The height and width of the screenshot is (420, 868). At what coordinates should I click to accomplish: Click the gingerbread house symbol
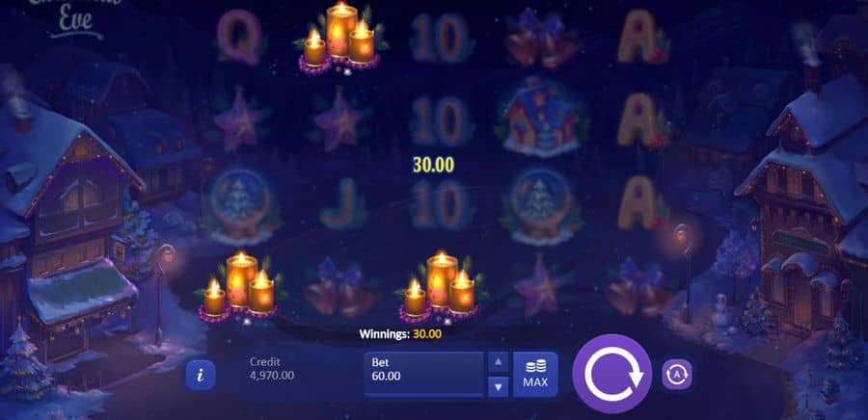[x=542, y=118]
